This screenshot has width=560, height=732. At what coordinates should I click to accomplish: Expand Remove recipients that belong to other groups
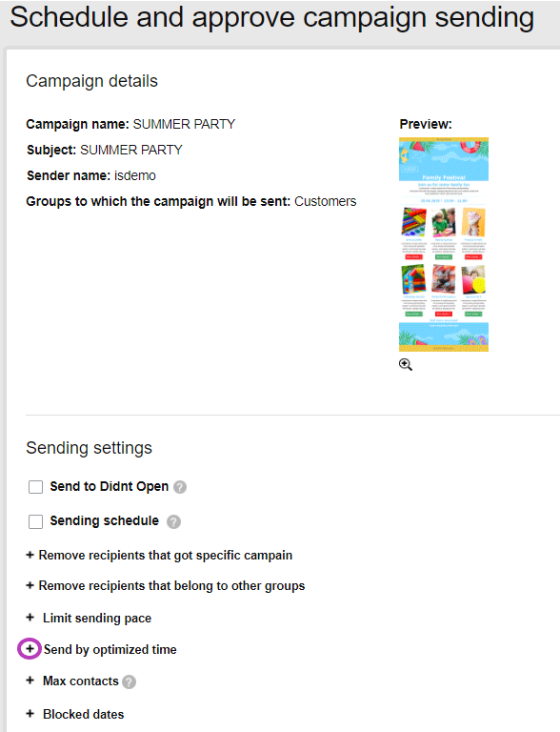click(x=165, y=585)
